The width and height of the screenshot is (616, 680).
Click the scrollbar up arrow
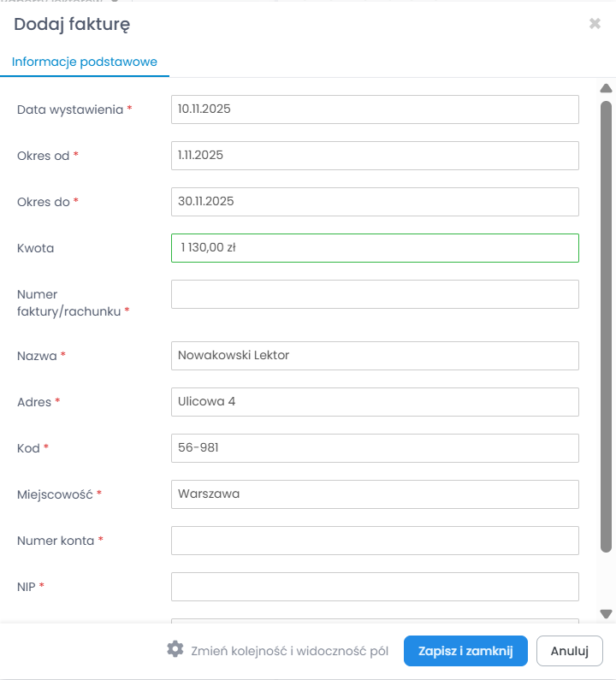coord(606,88)
